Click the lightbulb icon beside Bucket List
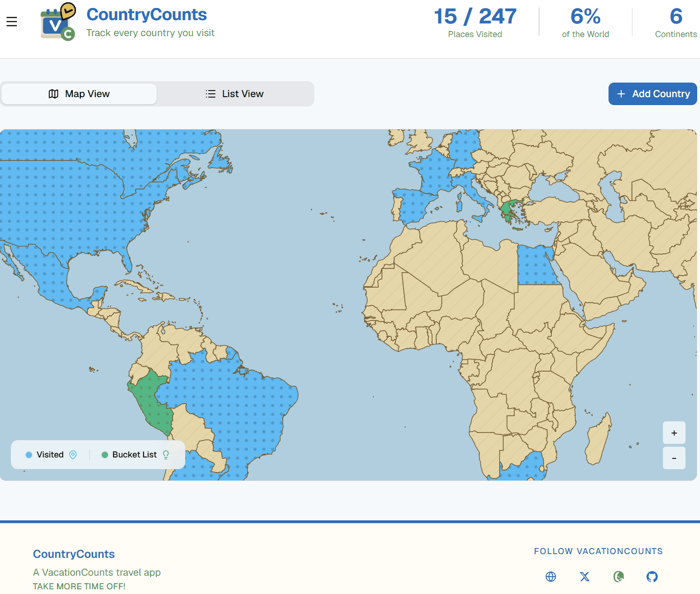 [x=166, y=455]
